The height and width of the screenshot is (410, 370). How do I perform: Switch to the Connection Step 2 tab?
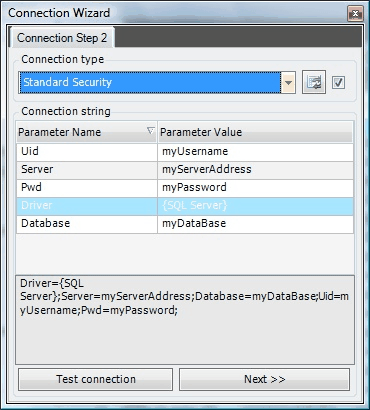pos(62,38)
